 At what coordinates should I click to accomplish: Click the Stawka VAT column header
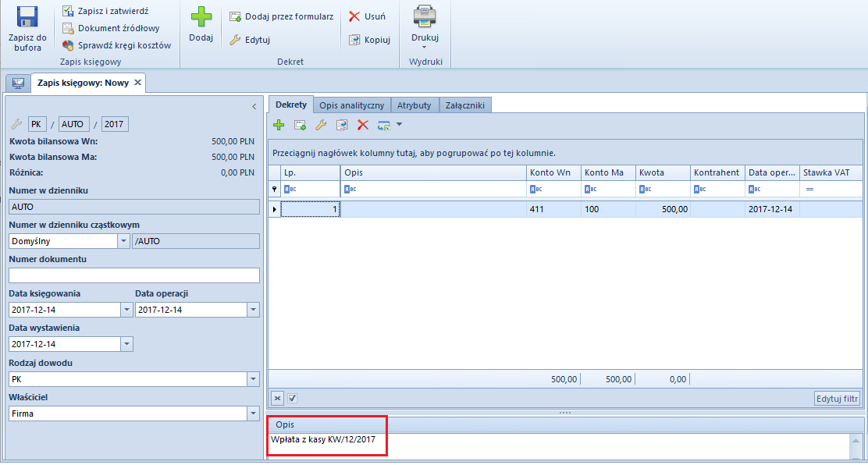(x=832, y=172)
